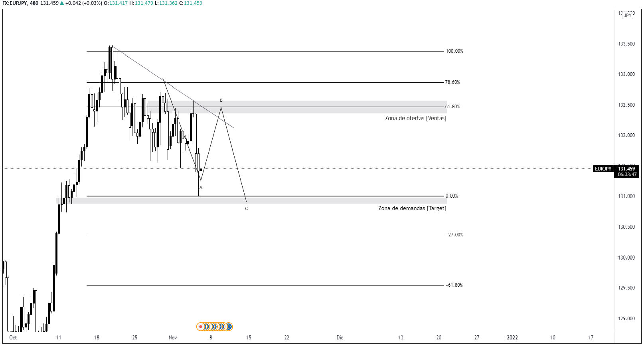
Task: Click the point C label on projection
Action: click(x=247, y=208)
